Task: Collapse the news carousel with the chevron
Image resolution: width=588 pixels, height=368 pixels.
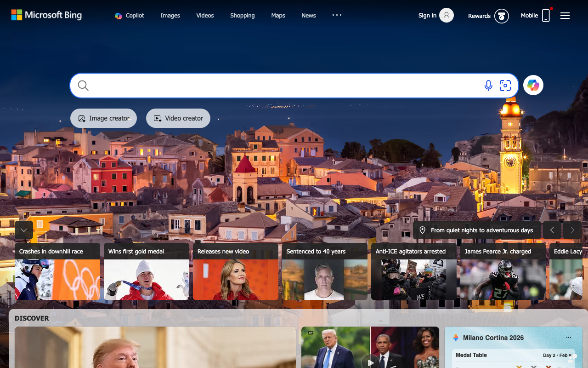Action: tap(24, 230)
